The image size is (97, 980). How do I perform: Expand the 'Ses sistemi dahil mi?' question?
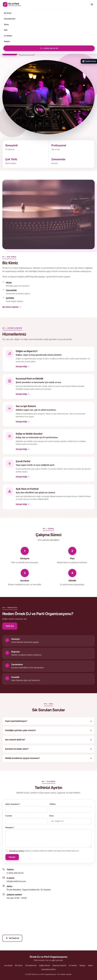48,740
